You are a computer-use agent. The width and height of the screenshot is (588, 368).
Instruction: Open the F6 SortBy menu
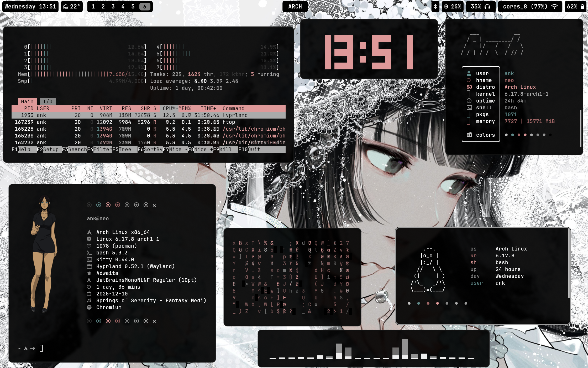coord(153,149)
